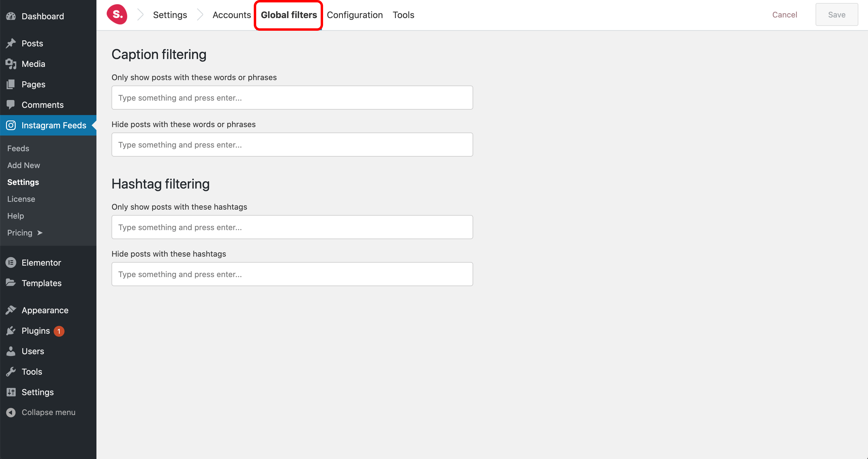Open the Pricing submenu link
Viewport: 868px width, 459px height.
coord(20,233)
